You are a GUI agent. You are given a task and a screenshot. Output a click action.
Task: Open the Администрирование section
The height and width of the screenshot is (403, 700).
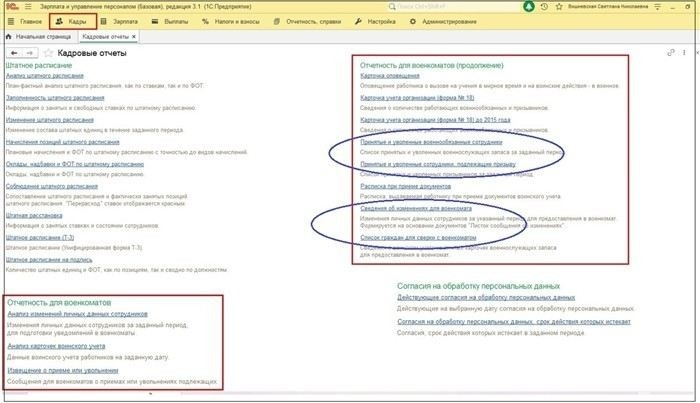pos(443,21)
